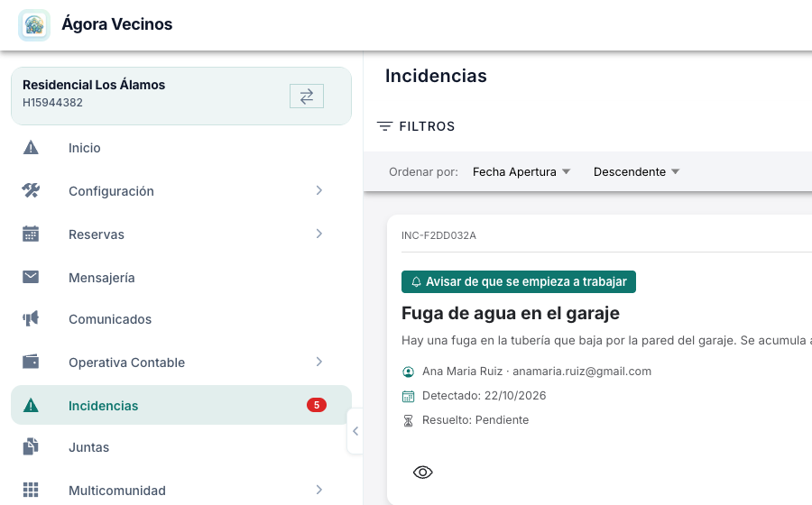812x505 pixels.
Task: Open the Descendente order dropdown
Action: point(636,171)
